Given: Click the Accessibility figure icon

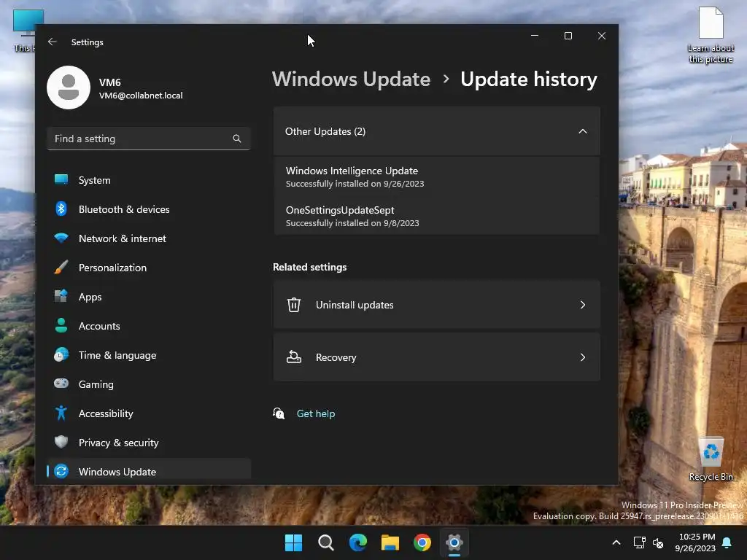Looking at the screenshot, I should pyautogui.click(x=61, y=413).
